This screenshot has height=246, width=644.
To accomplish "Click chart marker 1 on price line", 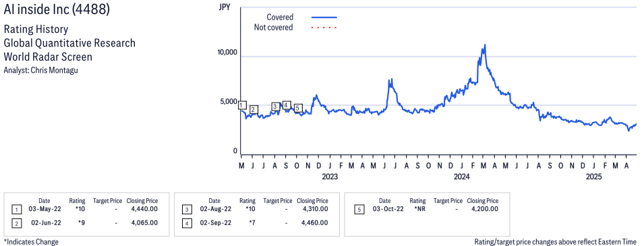I will pyautogui.click(x=242, y=106).
